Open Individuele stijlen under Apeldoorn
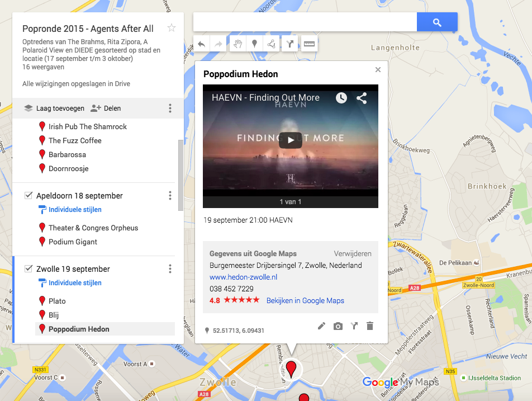The image size is (532, 401). pos(75,210)
